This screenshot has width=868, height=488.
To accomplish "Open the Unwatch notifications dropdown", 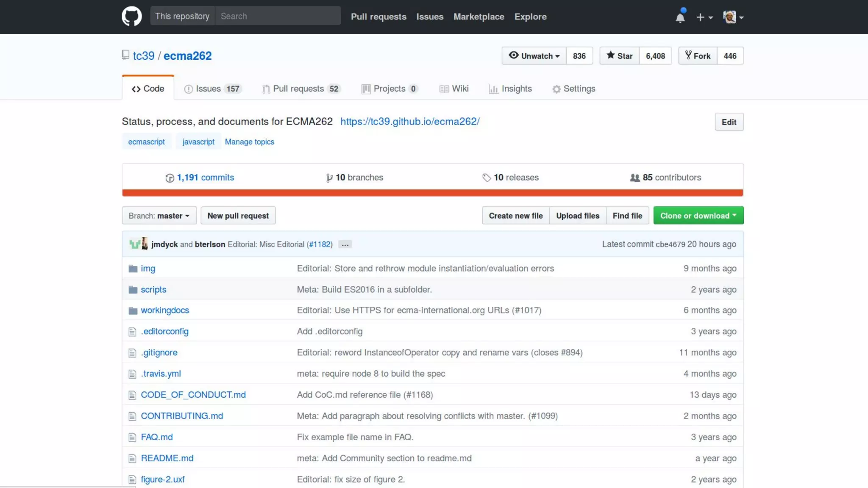I will coord(534,56).
